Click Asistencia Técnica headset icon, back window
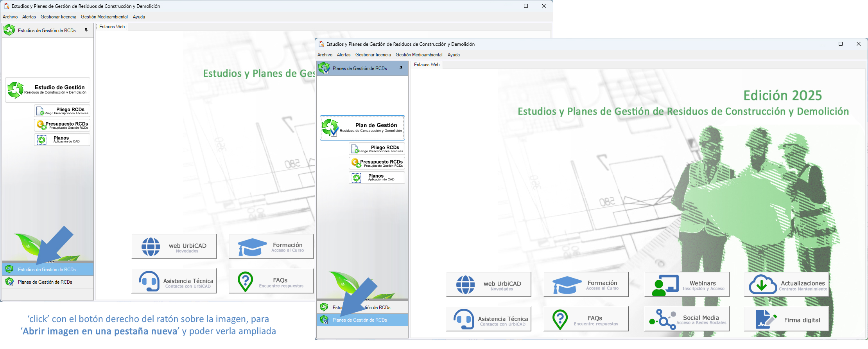 (x=149, y=281)
